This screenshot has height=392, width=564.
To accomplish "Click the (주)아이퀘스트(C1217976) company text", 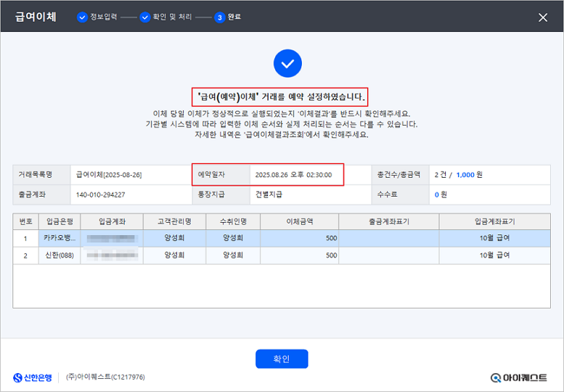I will tap(105, 377).
